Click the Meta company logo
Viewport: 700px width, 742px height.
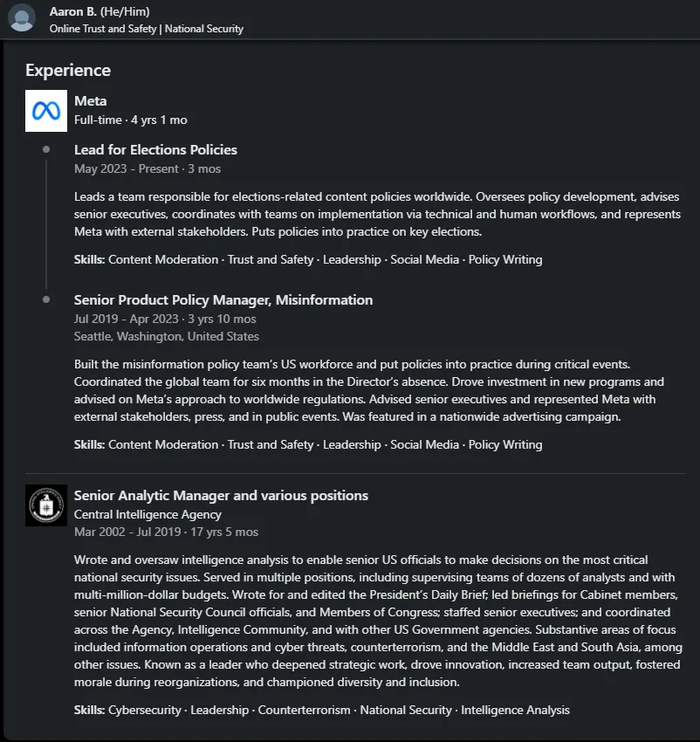click(46, 111)
